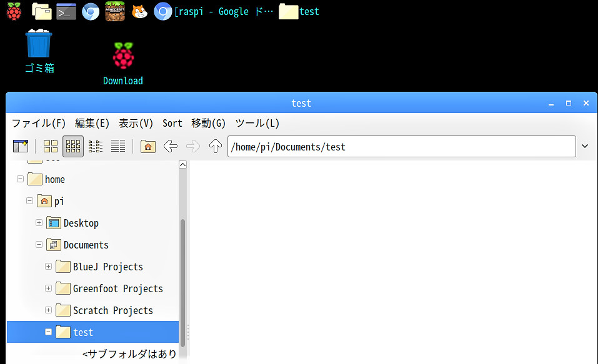Click the sidebar scroll-up arrow

point(182,165)
